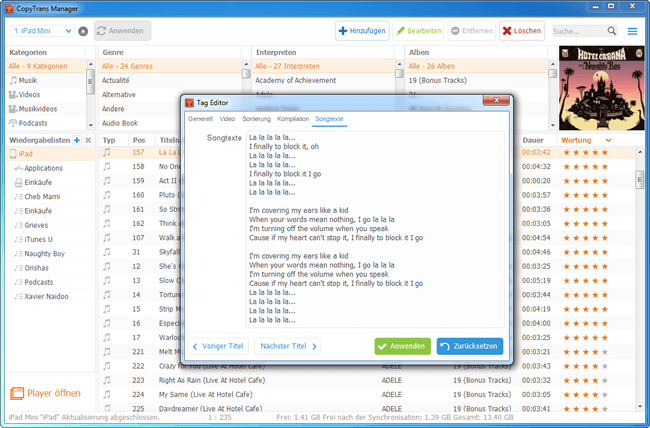Open the Grieves playlist
This screenshot has height=428, width=650.
(51, 225)
